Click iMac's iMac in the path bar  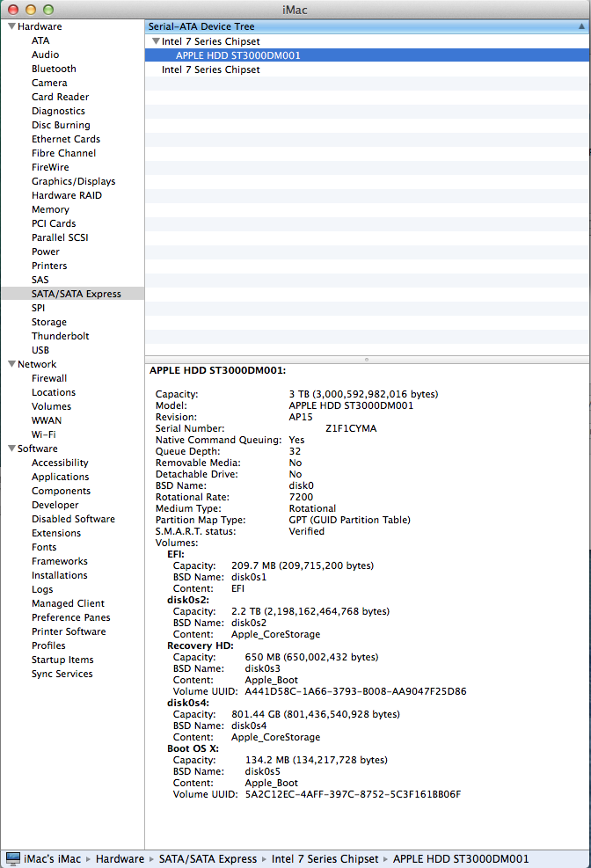click(52, 858)
